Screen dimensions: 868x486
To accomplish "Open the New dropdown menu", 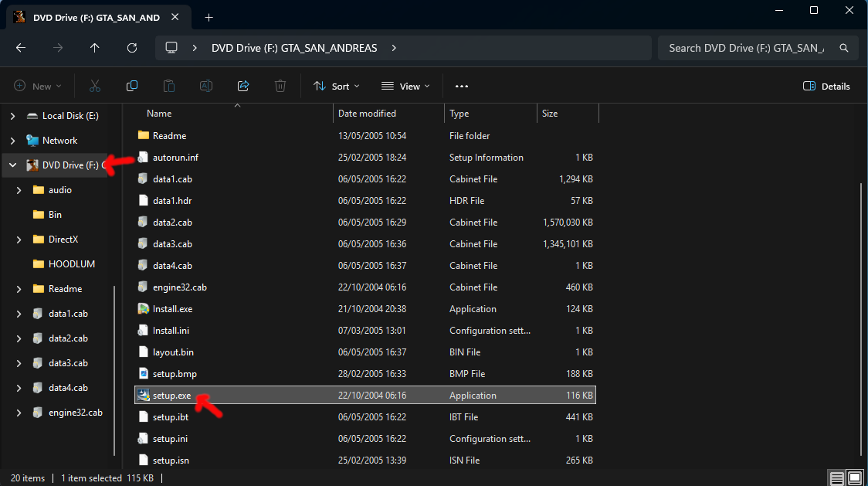I will tap(38, 86).
